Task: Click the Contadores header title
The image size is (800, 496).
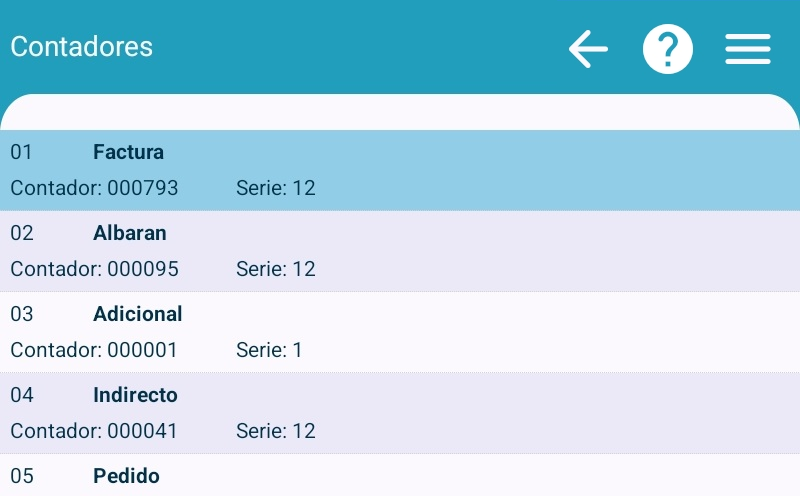Action: 82,47
